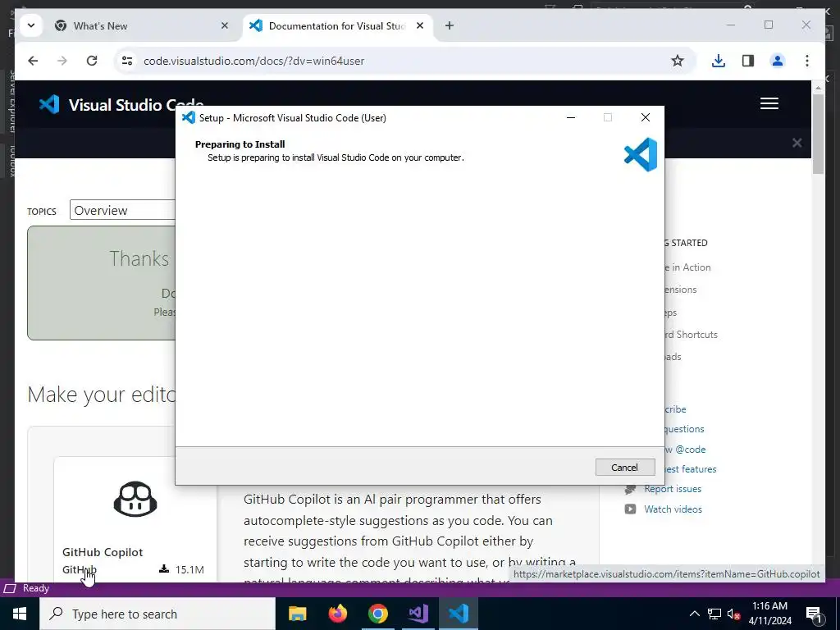Open the GitHub Copilot extension icon
This screenshot has height=630, width=840.
click(x=135, y=499)
